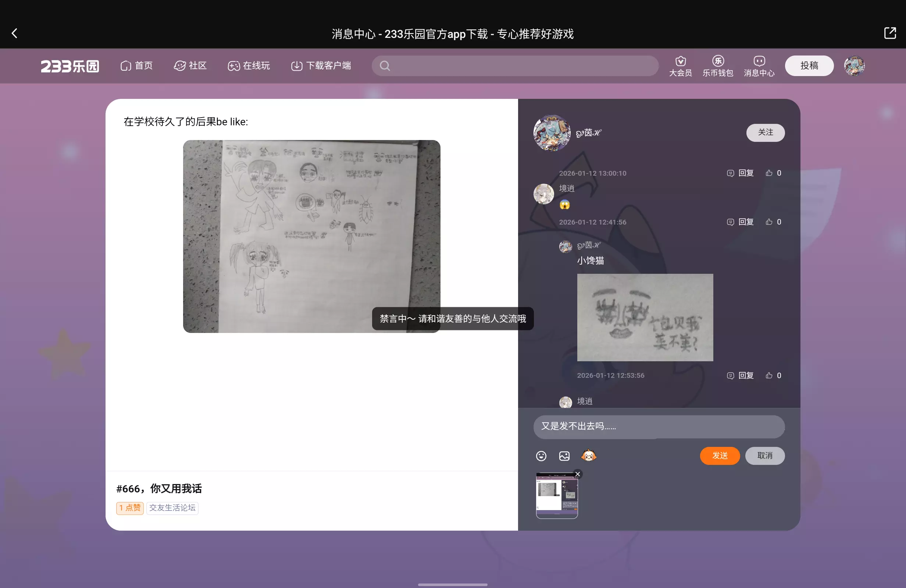The image size is (906, 588).
Task: Open the 交友生活论坛 tag link
Action: click(172, 508)
